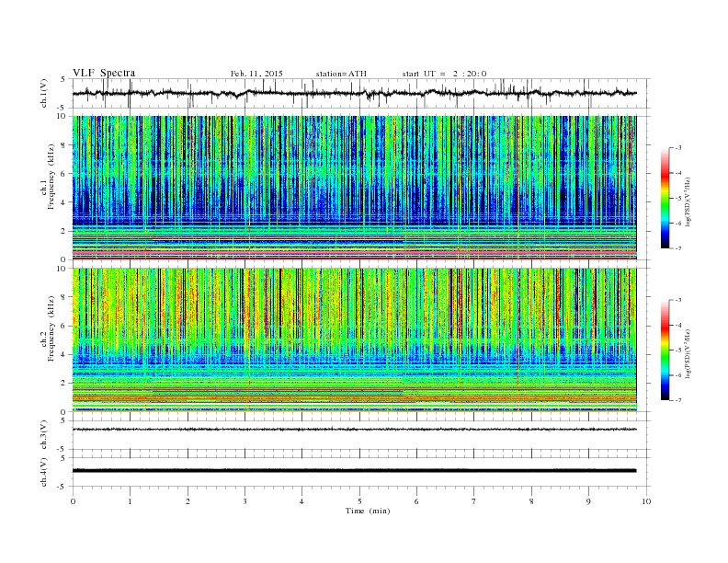Click the ch.1 spectrogram color bar
Image resolution: width=728 pixels, height=563 pixels.
coord(665,198)
